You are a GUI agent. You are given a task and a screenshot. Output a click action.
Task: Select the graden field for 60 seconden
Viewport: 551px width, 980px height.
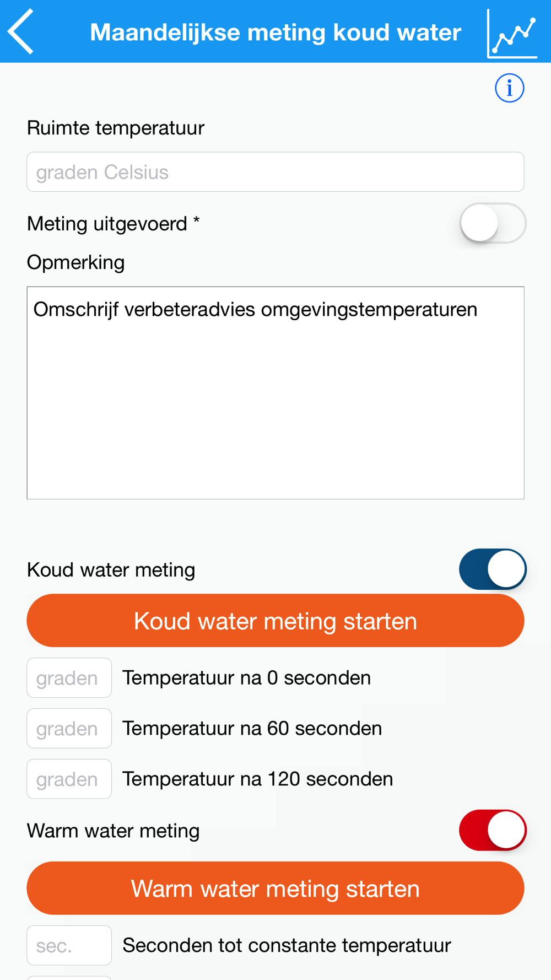coord(69,729)
